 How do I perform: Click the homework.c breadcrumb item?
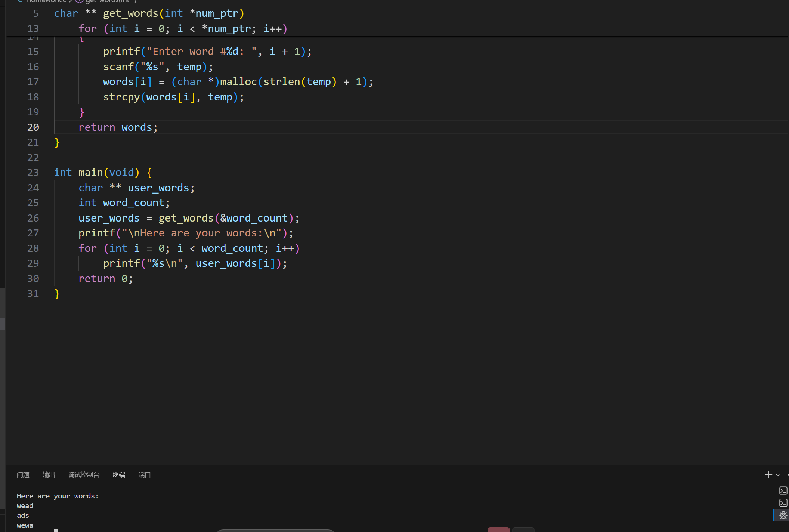pyautogui.click(x=46, y=1)
